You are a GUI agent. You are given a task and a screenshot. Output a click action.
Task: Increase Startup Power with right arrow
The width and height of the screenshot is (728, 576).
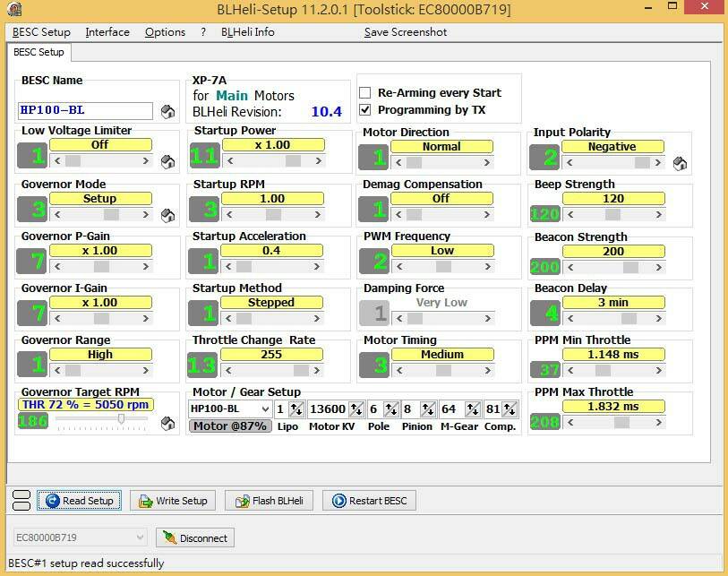319,160
